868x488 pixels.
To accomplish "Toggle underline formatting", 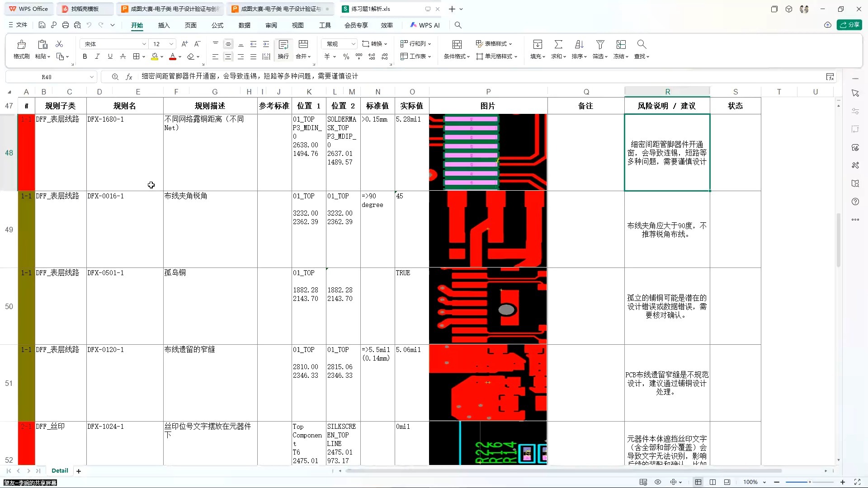I will tap(110, 56).
